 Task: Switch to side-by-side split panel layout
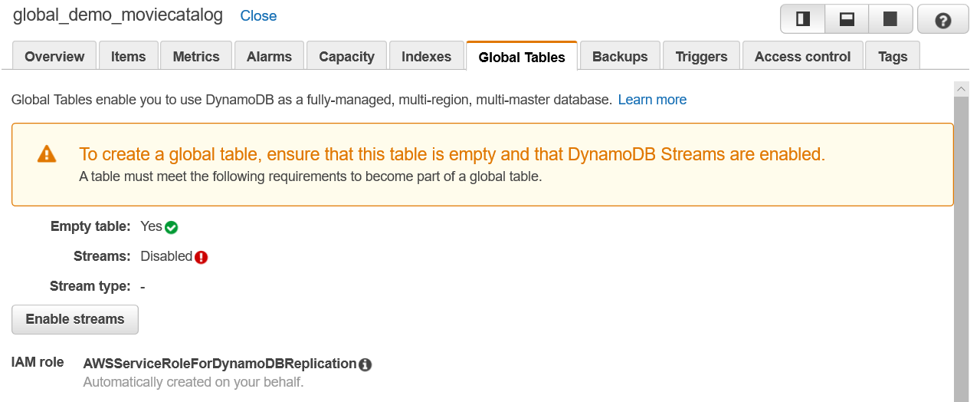pos(803,19)
